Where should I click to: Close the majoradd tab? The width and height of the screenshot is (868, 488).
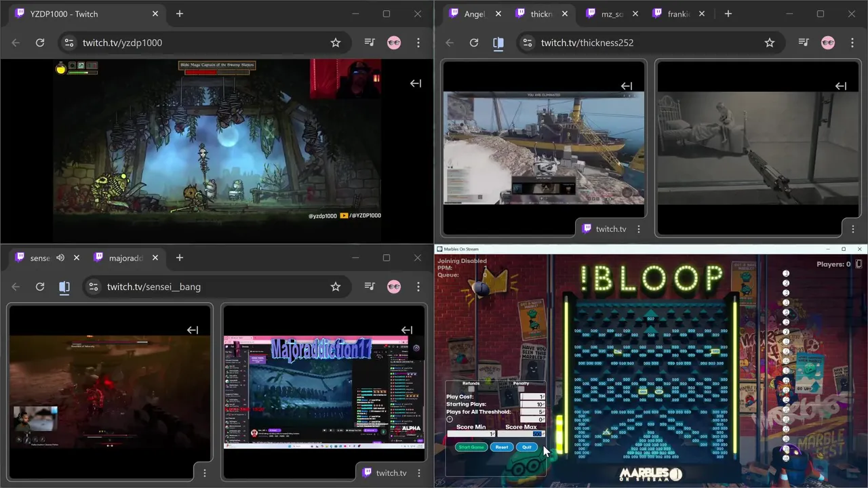pos(155,258)
